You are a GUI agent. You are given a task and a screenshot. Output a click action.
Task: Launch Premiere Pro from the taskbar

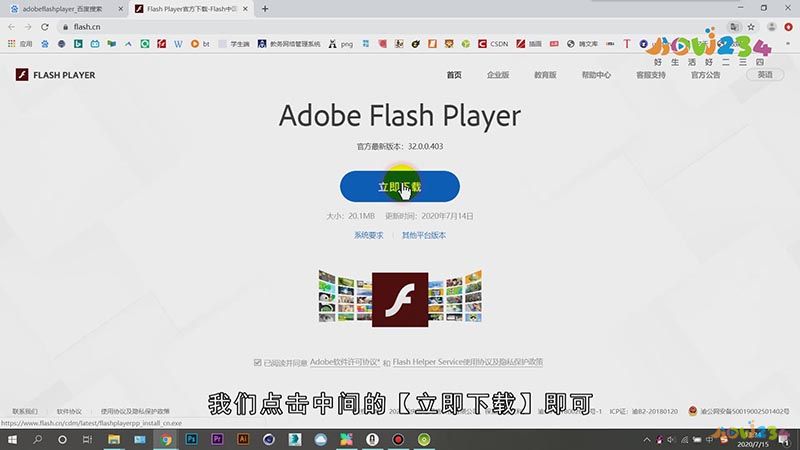(x=217, y=439)
